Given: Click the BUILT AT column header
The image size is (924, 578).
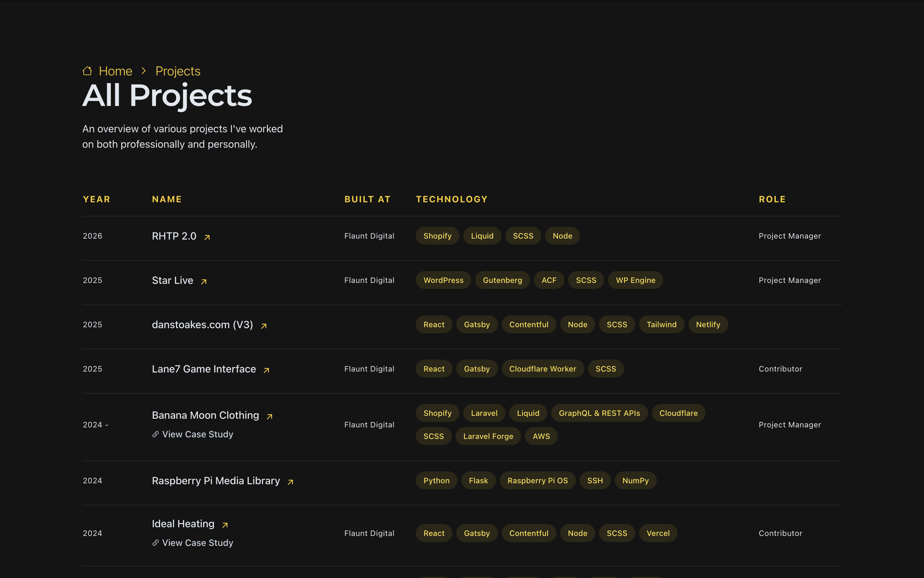Looking at the screenshot, I should (x=367, y=199).
